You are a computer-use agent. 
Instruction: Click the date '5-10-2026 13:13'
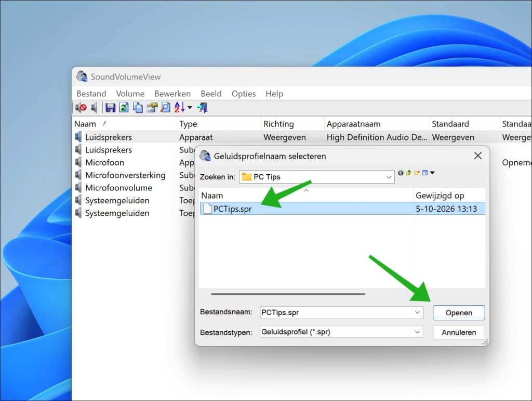pos(446,209)
